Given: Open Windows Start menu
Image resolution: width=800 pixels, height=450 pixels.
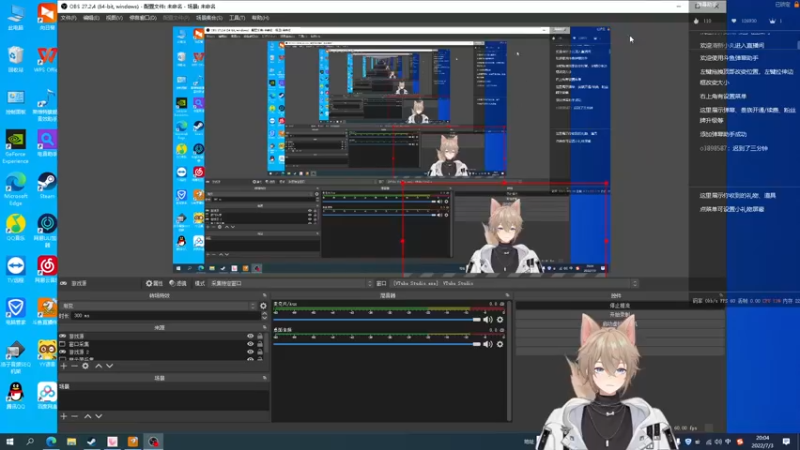Looking at the screenshot, I should 10,441.
